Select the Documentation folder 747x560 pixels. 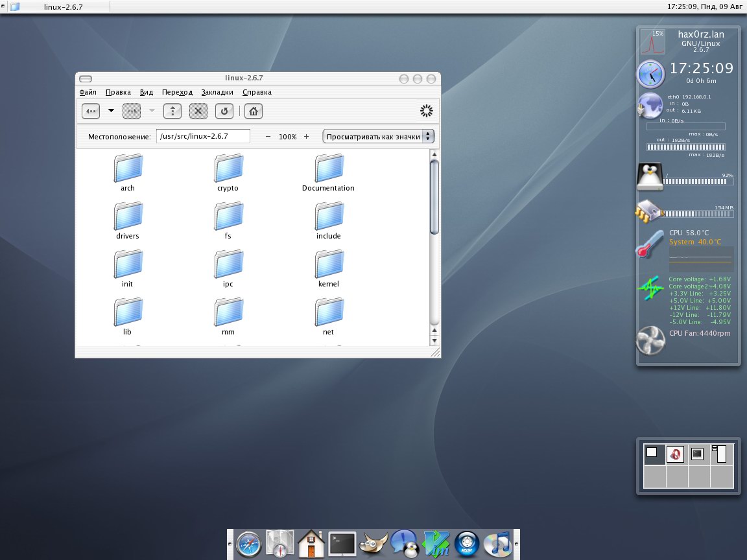328,173
